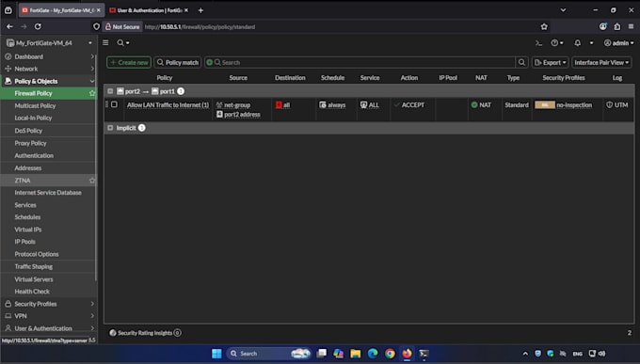Expand the User & Authentication menu

coord(49,328)
